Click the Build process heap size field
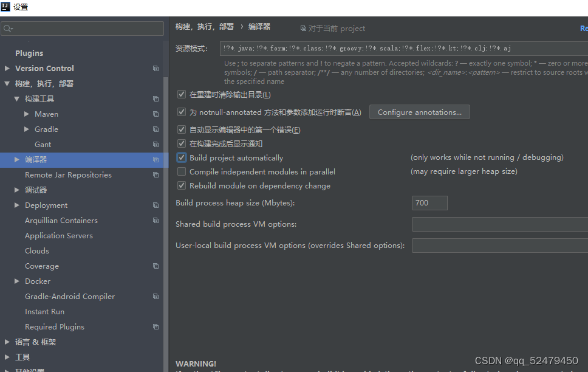 [429, 203]
